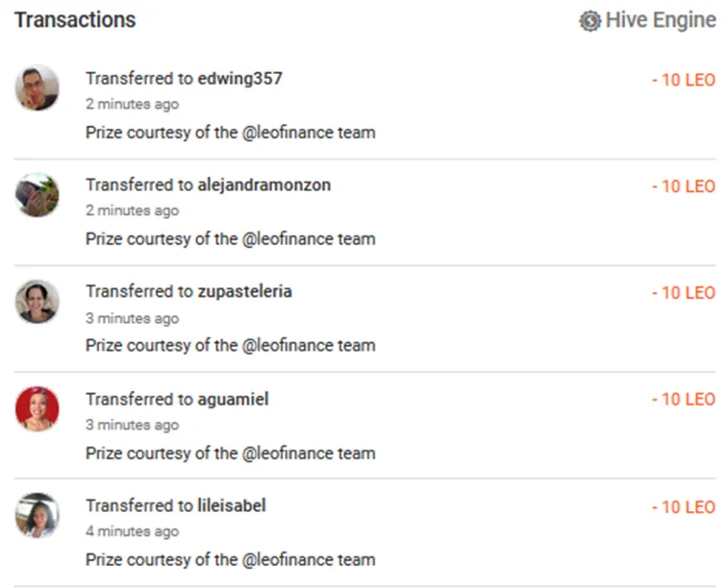
Task: Open lileisabel's profile avatar
Action: click(38, 515)
